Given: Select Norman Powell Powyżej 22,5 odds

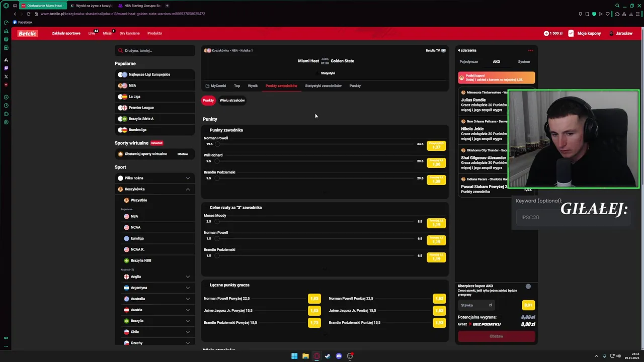Looking at the screenshot, I should coord(314,299).
